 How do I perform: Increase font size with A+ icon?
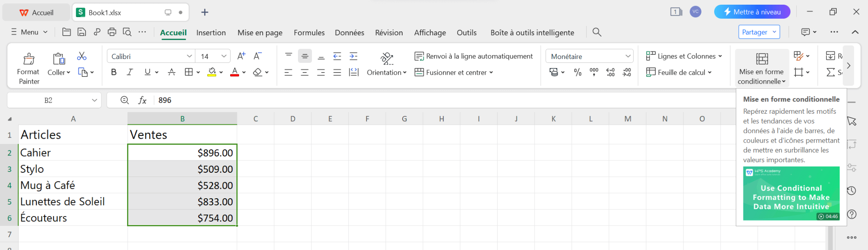click(241, 56)
